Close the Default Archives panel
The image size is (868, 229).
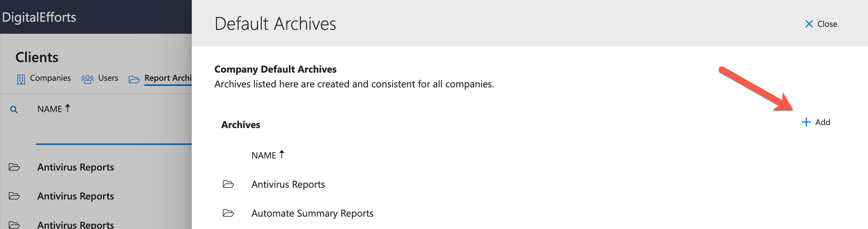[821, 24]
